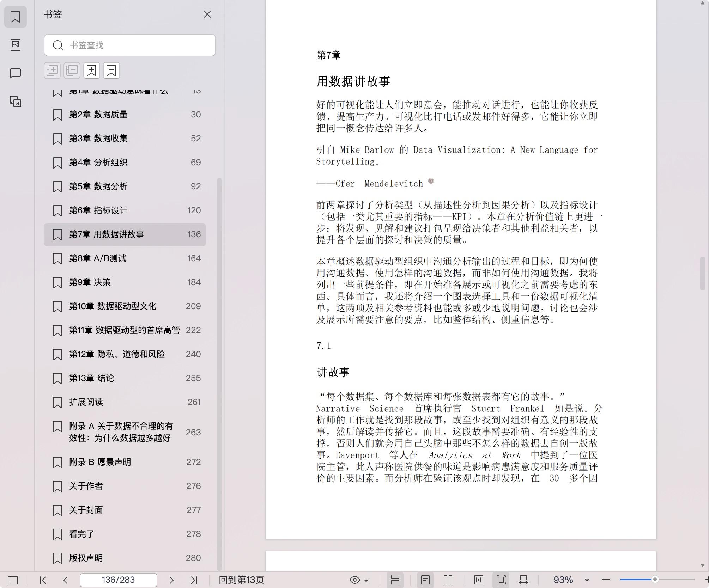Click the fit width icon
Viewport: 709px width, 588px height.
(x=523, y=580)
